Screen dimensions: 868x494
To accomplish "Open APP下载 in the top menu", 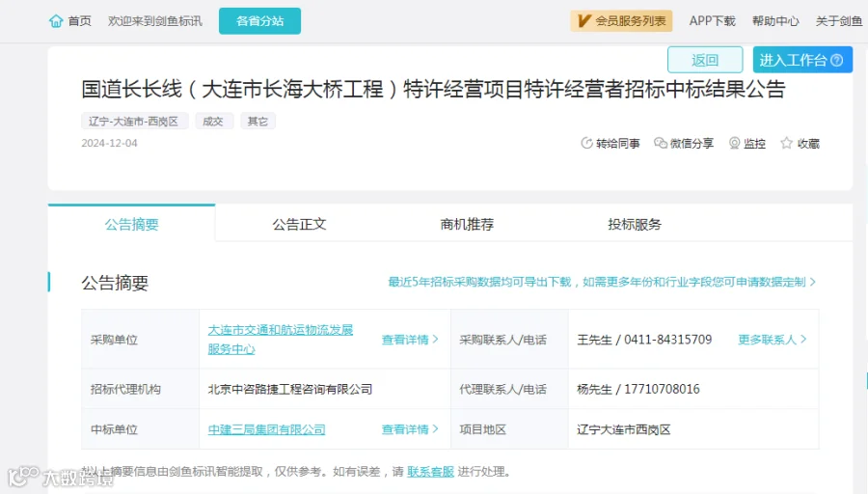I will click(712, 21).
